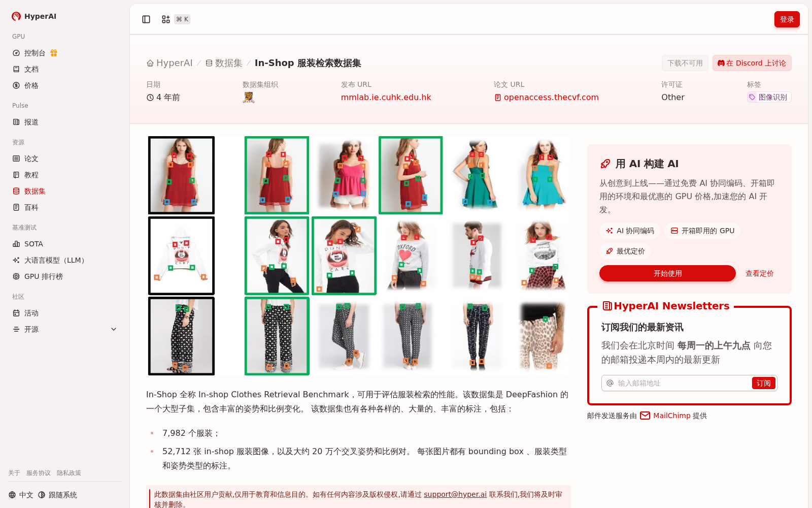Click 在 Discord 上讨论 button

point(752,63)
